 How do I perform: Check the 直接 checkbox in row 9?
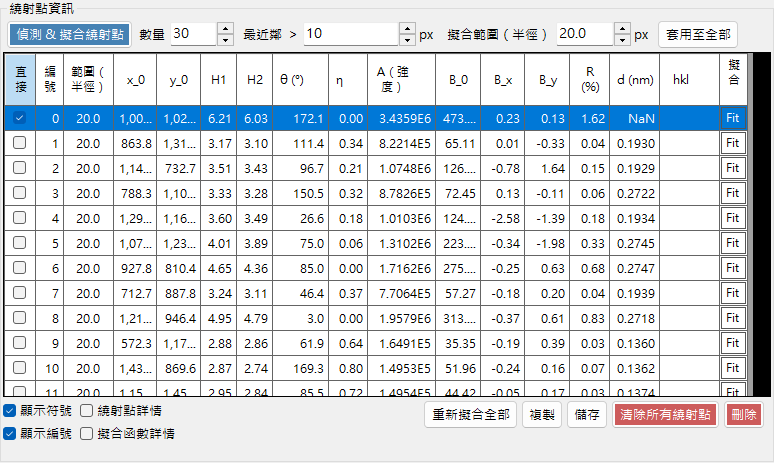(19, 343)
